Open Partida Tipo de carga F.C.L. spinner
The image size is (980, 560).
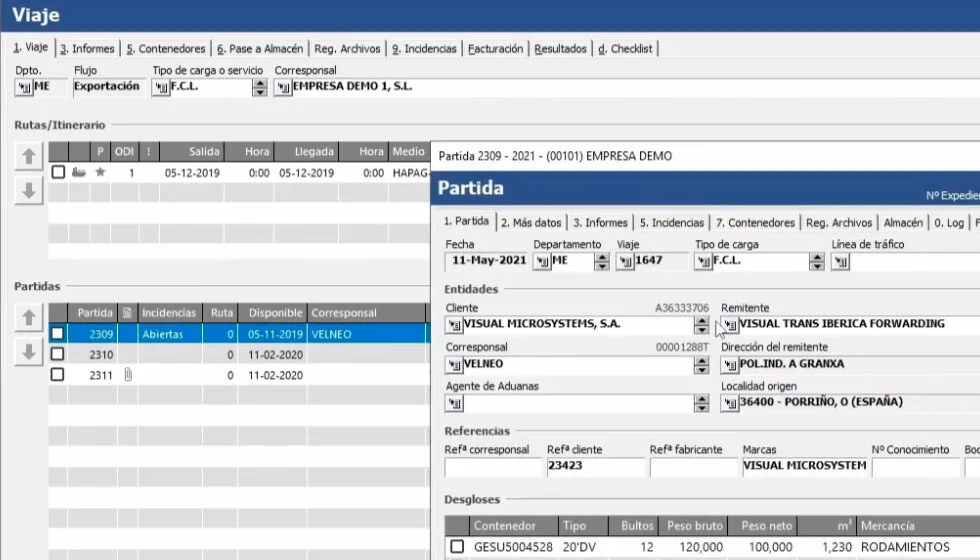point(816,261)
